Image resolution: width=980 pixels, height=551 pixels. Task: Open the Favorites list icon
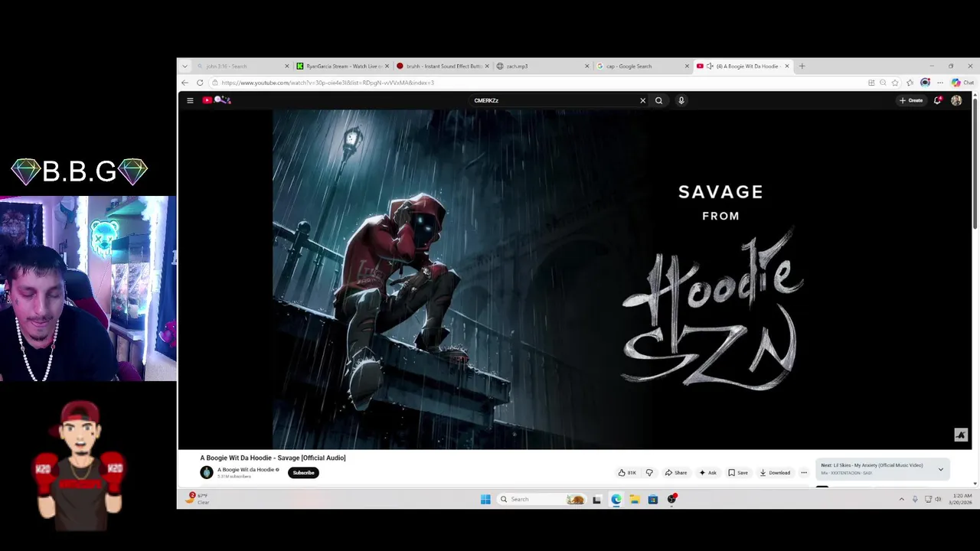tap(910, 83)
